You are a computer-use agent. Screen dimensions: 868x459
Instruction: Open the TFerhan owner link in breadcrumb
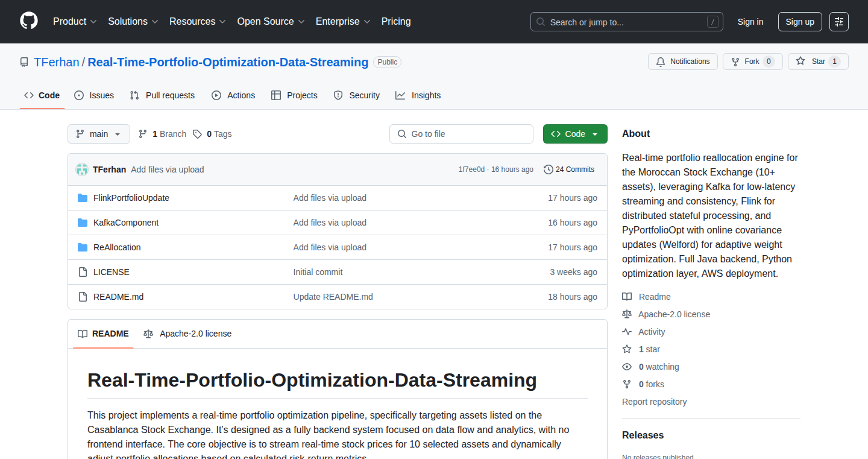(x=57, y=62)
